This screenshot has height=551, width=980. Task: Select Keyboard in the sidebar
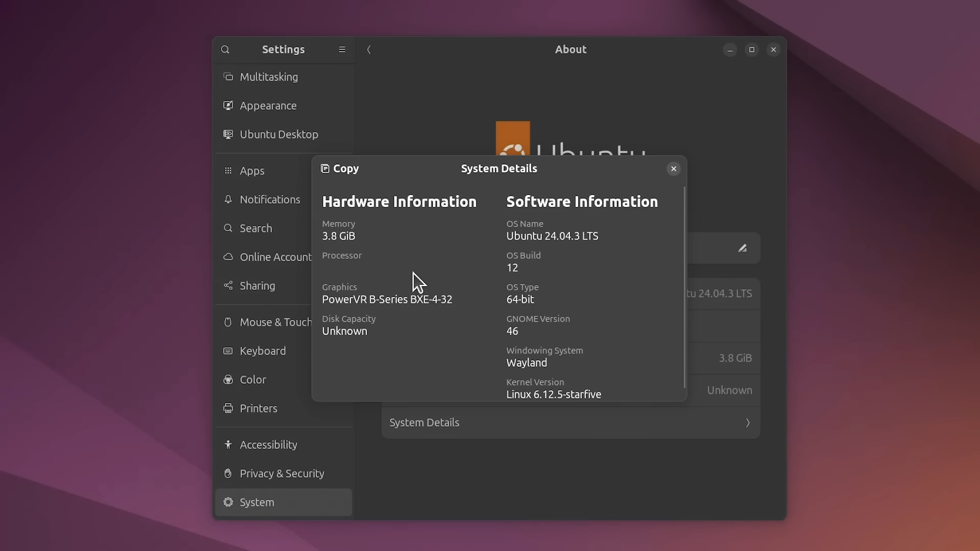pyautogui.click(x=262, y=351)
